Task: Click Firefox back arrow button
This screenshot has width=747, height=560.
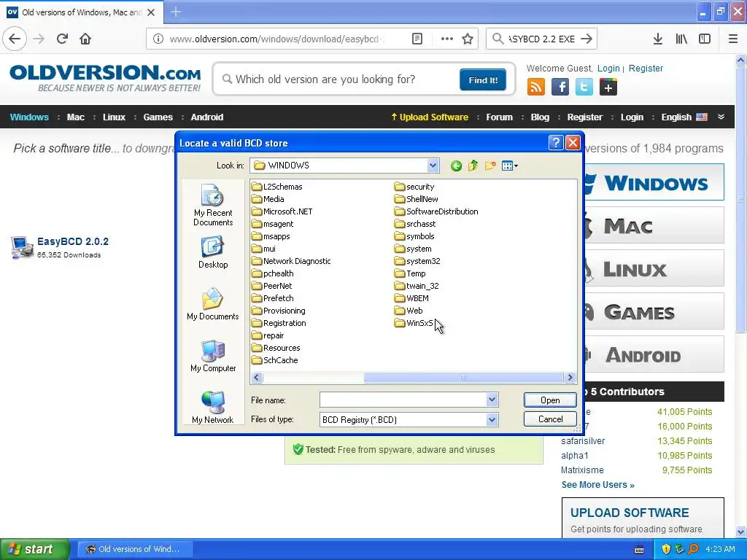Action: (15, 39)
